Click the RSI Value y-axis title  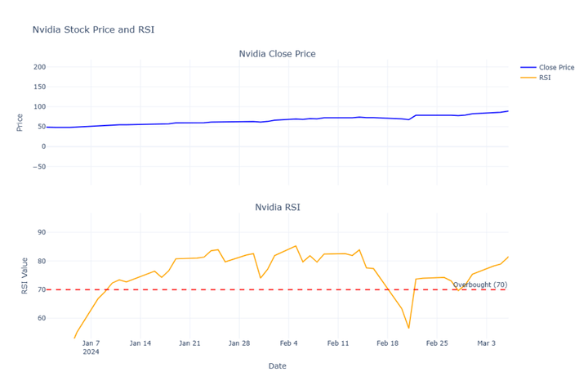pos(25,275)
